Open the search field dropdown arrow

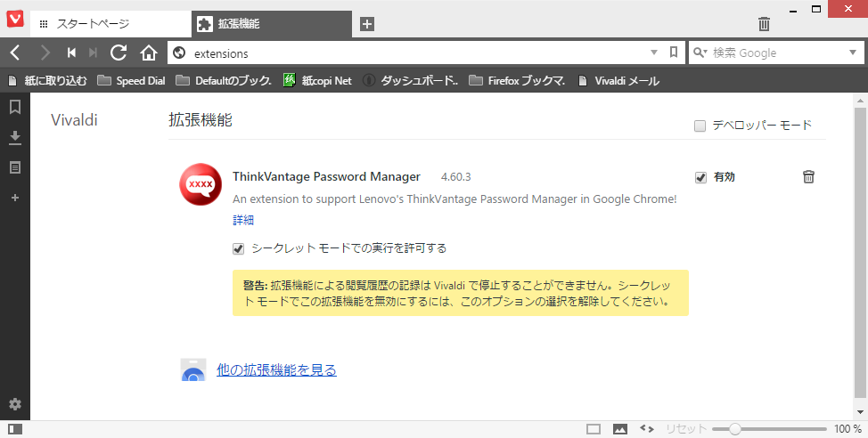click(x=853, y=53)
